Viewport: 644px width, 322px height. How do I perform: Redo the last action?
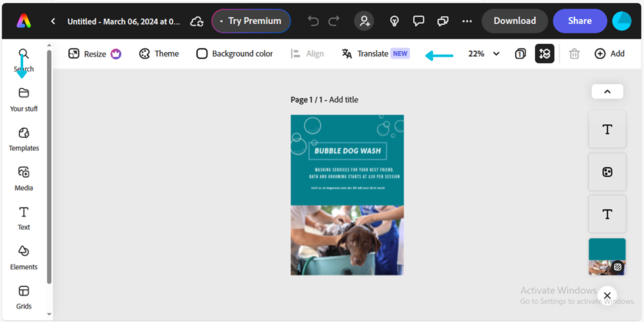point(334,21)
